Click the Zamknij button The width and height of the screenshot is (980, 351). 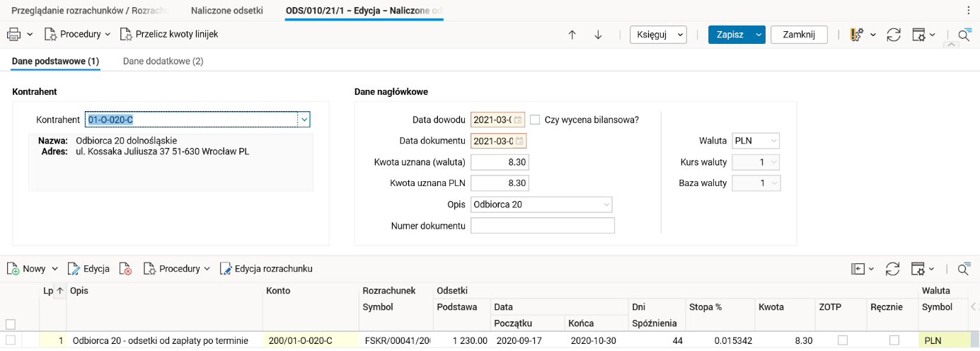point(799,35)
